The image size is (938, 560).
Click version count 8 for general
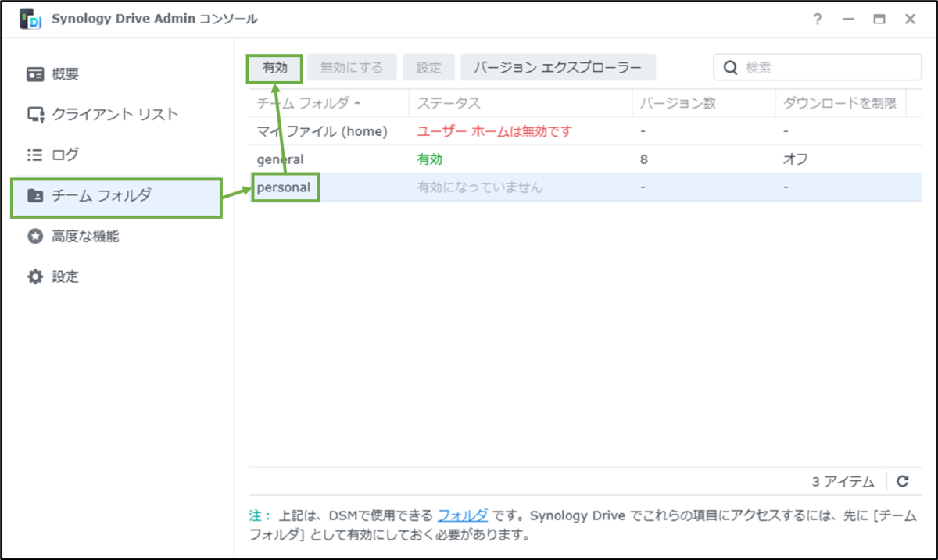point(643,159)
